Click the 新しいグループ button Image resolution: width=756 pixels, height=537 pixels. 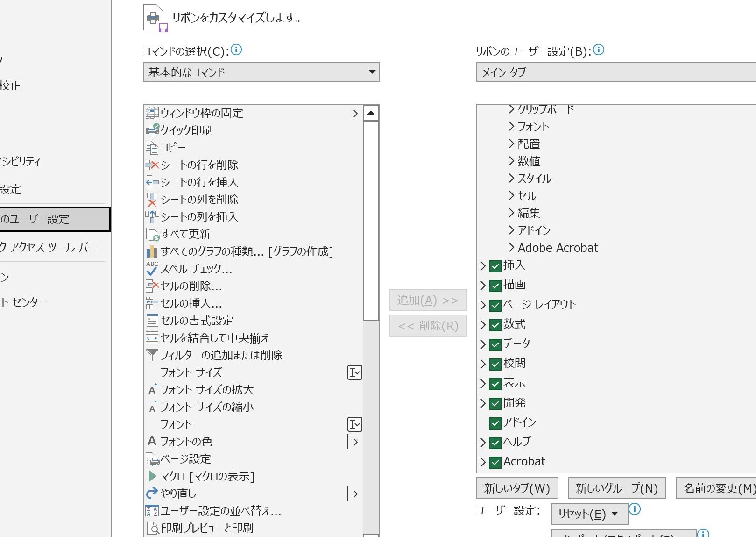coord(616,488)
